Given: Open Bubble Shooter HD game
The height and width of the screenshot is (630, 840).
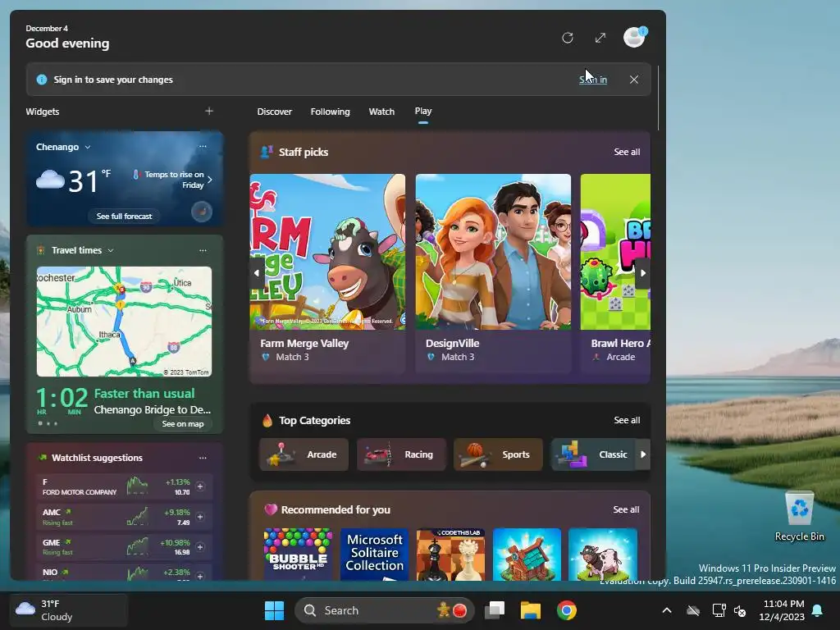Looking at the screenshot, I should pyautogui.click(x=299, y=555).
